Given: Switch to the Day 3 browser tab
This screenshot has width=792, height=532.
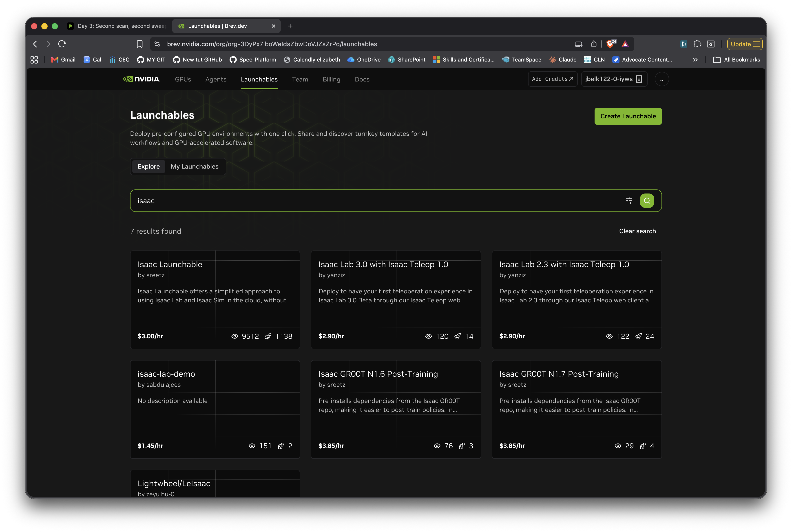Looking at the screenshot, I should 117,26.
